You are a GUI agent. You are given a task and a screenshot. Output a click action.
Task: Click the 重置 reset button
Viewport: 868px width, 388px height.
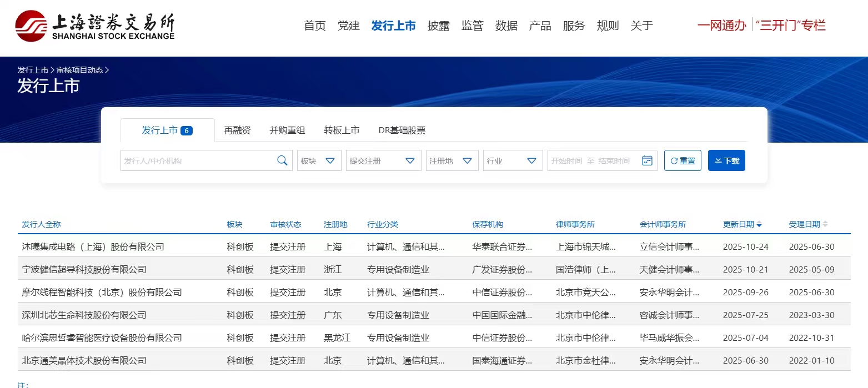(683, 160)
